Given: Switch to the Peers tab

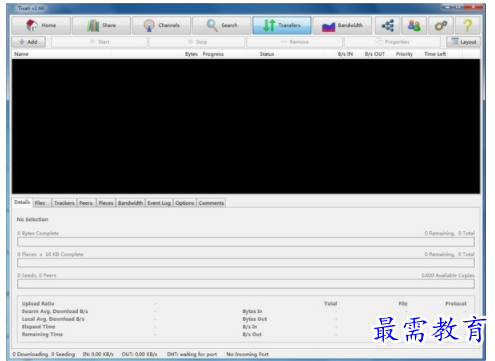Looking at the screenshot, I should coord(86,203).
